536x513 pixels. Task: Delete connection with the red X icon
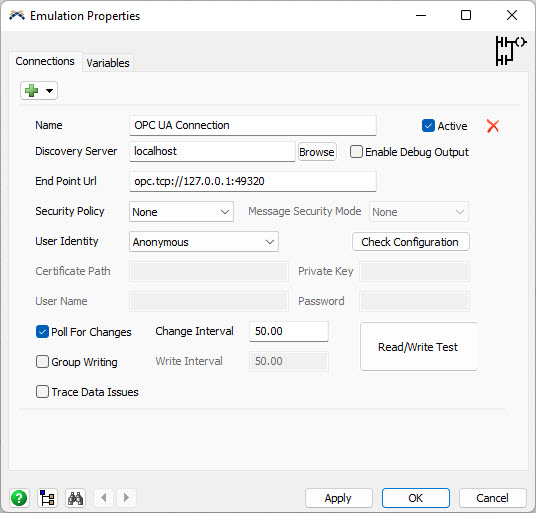493,126
